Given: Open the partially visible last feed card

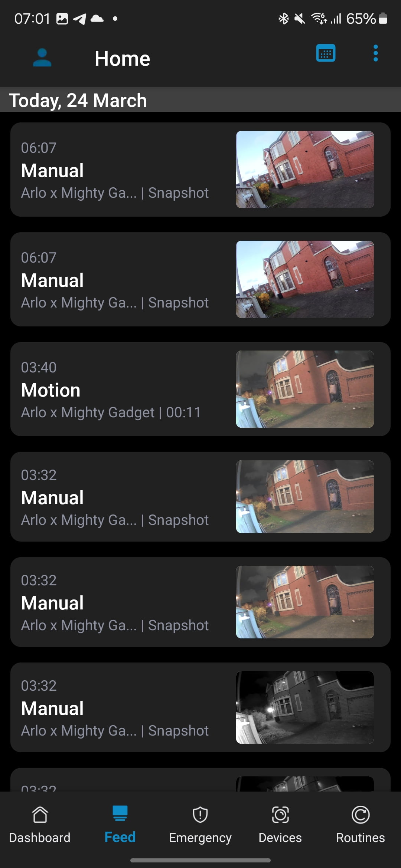Looking at the screenshot, I should [x=200, y=780].
